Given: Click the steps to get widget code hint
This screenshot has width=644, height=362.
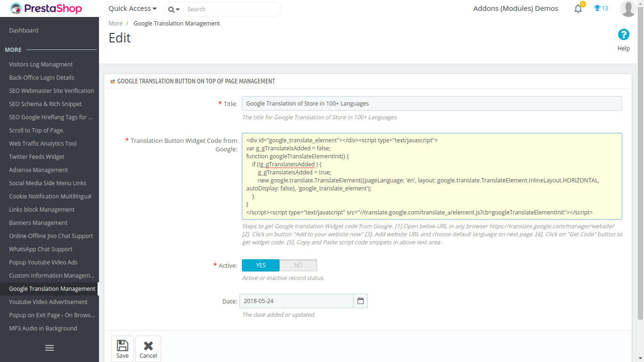Looking at the screenshot, I should [432, 234].
